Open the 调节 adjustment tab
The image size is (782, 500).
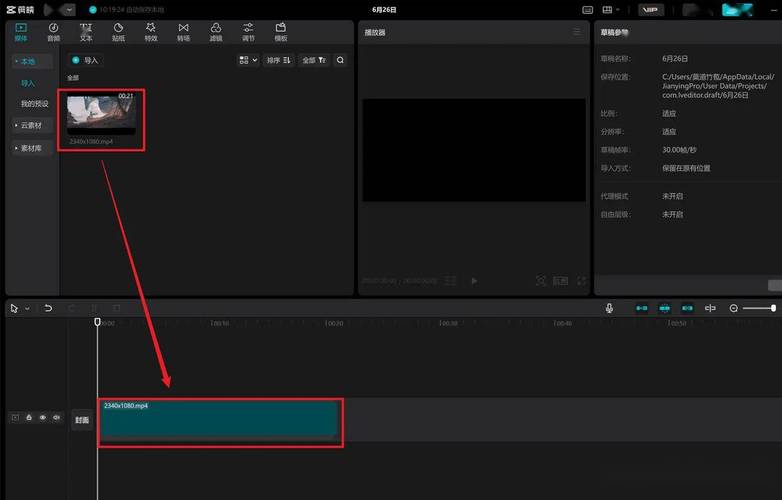click(x=248, y=32)
